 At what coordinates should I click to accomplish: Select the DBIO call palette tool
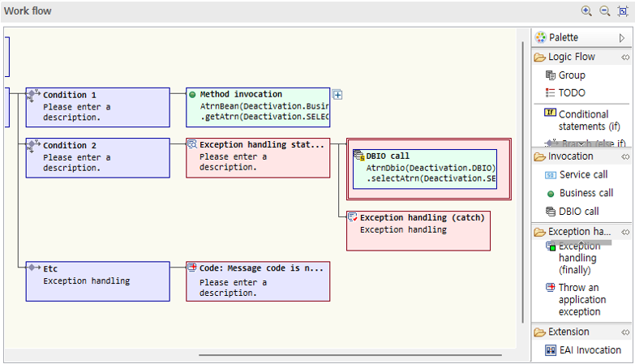tap(578, 211)
